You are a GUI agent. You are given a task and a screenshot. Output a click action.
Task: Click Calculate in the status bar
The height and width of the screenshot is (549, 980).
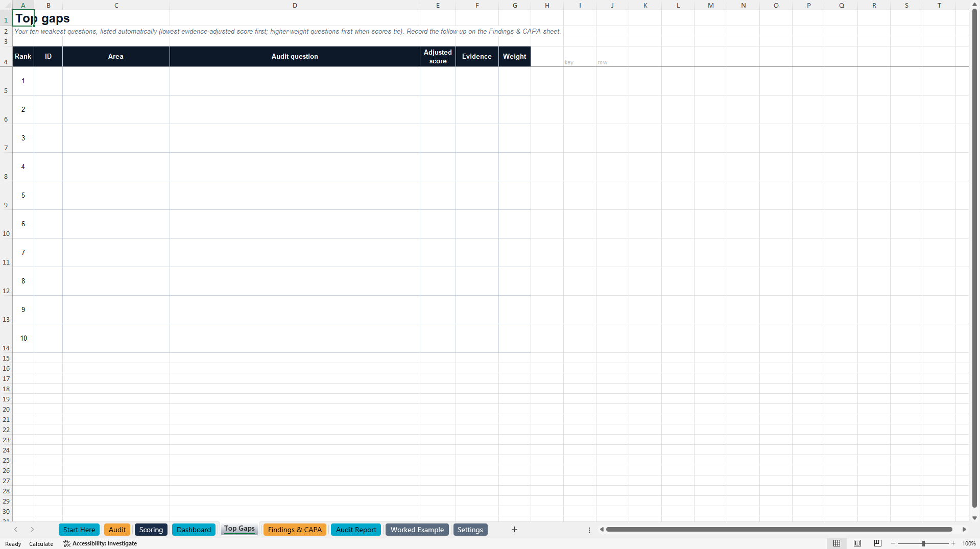pyautogui.click(x=41, y=543)
